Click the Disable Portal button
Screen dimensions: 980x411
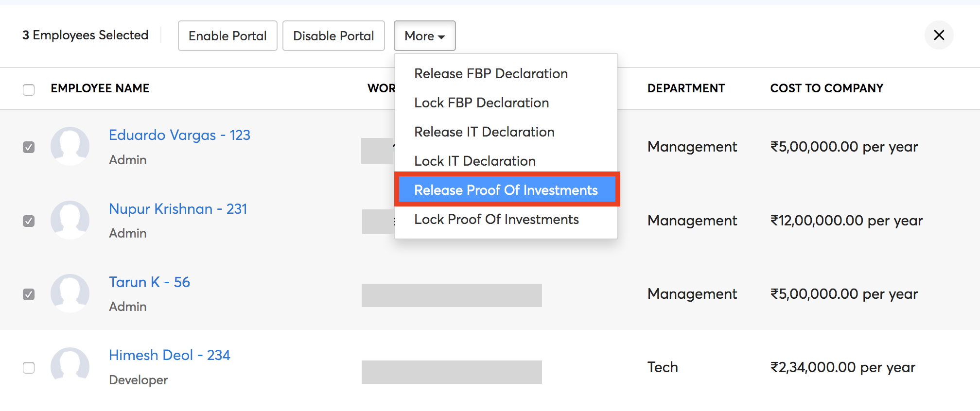(x=333, y=35)
